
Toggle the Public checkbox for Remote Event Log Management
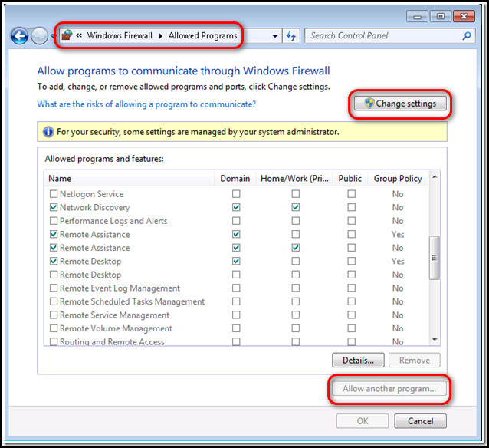click(x=352, y=288)
